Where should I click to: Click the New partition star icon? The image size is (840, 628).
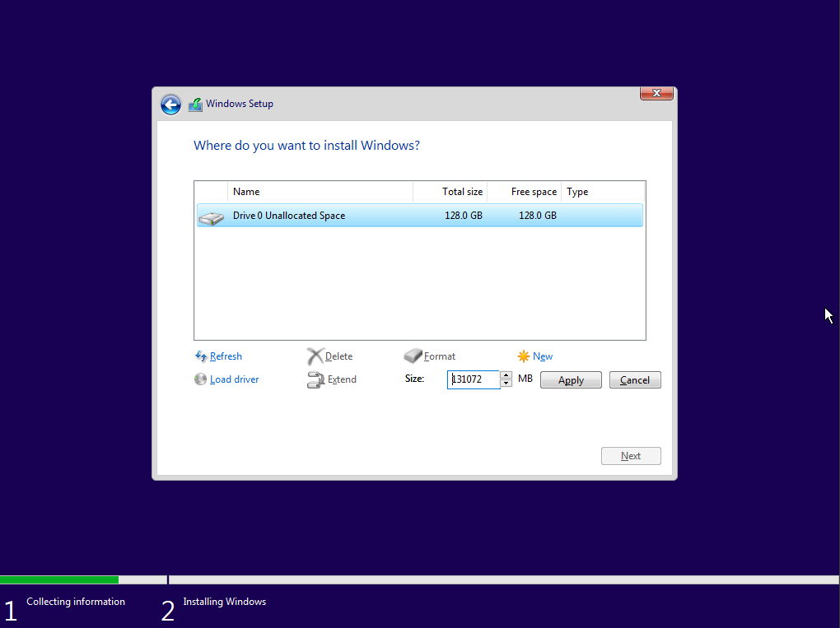(523, 356)
